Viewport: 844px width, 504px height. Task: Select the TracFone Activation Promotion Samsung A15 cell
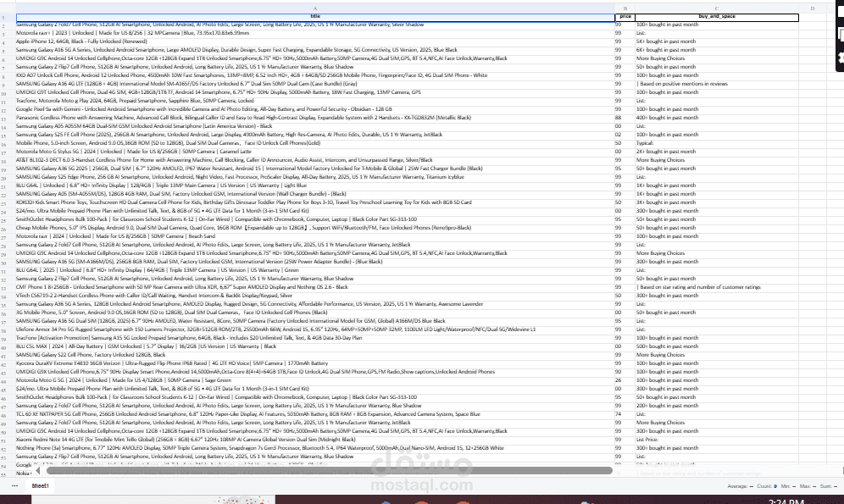coord(315,338)
